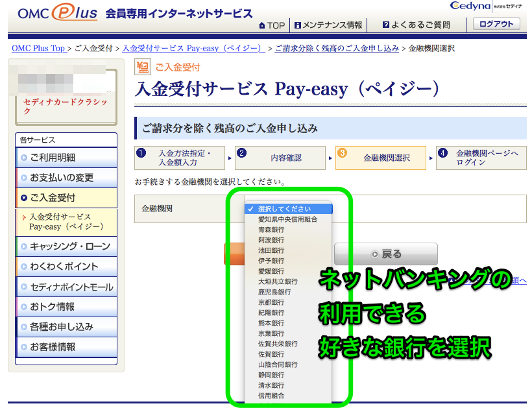Choose 青森銀行 from the bank list
The height and width of the screenshot is (408, 532).
click(289, 230)
